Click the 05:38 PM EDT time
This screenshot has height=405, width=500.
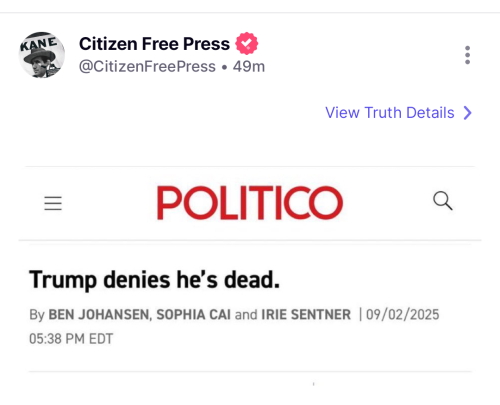click(71, 339)
